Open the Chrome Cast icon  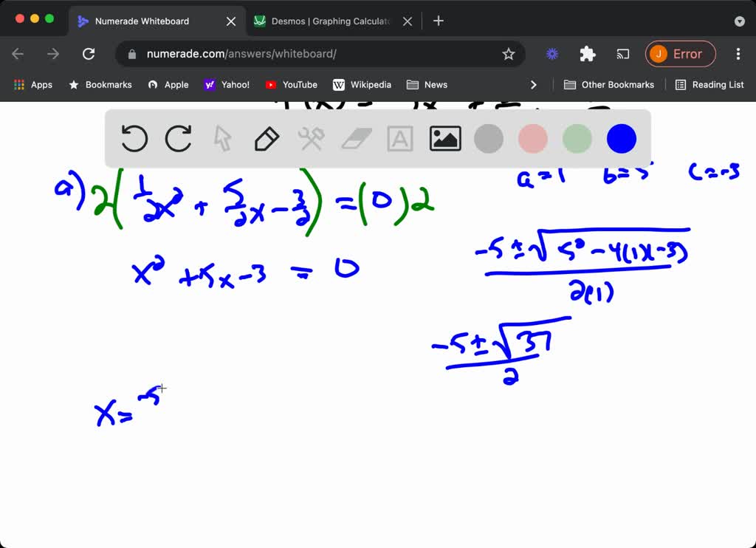[622, 53]
